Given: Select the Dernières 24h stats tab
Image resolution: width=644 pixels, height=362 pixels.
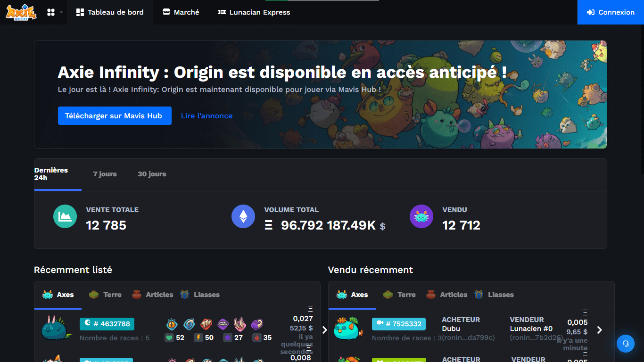Looking at the screenshot, I should [x=58, y=174].
